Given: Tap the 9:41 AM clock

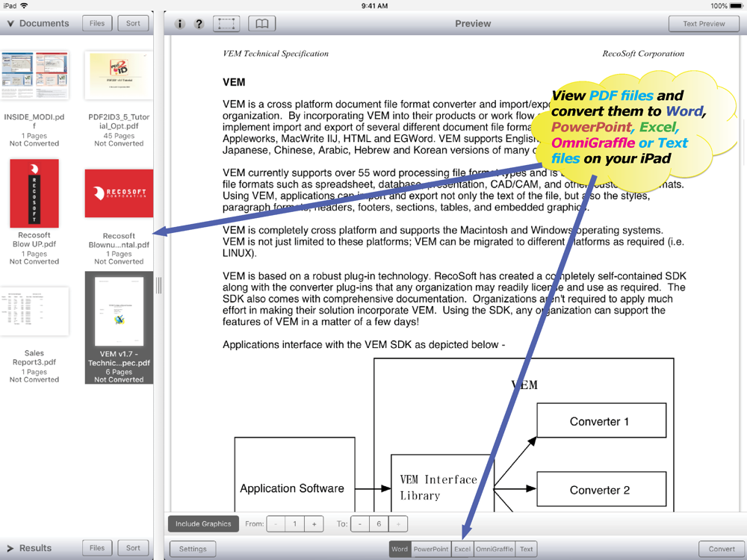Looking at the screenshot, I should point(374,6).
